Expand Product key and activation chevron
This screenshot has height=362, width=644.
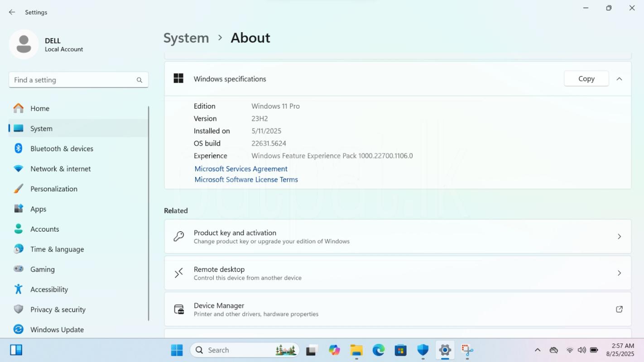pos(619,237)
